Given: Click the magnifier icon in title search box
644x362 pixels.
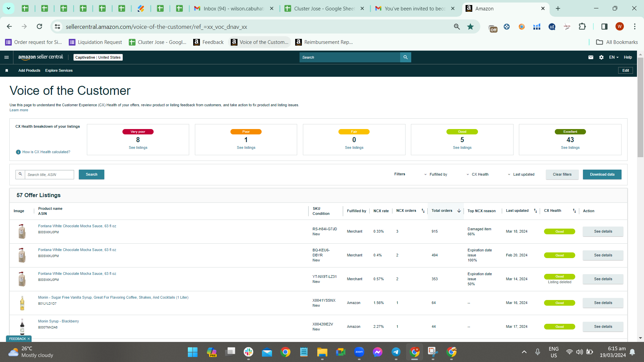Looking at the screenshot, I should point(20,174).
